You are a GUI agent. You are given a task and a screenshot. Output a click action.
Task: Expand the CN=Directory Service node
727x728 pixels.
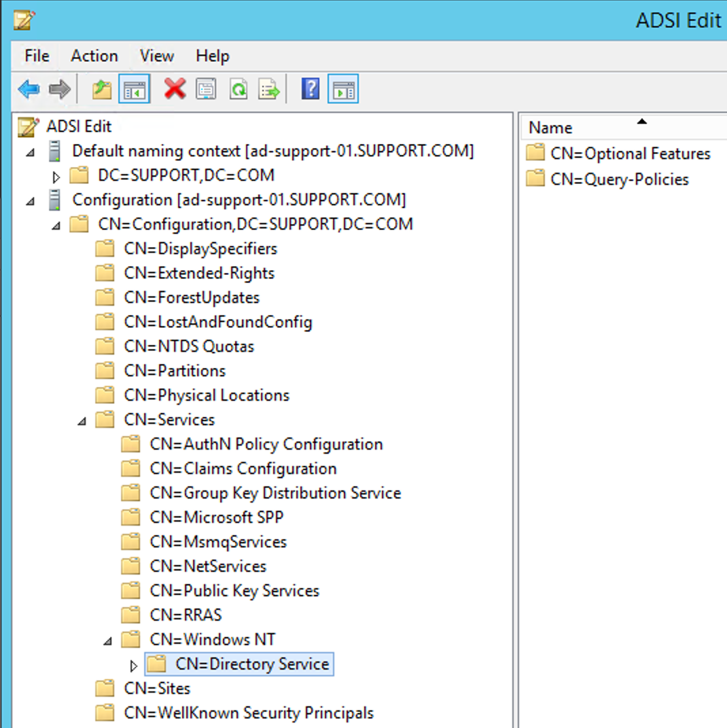[x=133, y=663]
